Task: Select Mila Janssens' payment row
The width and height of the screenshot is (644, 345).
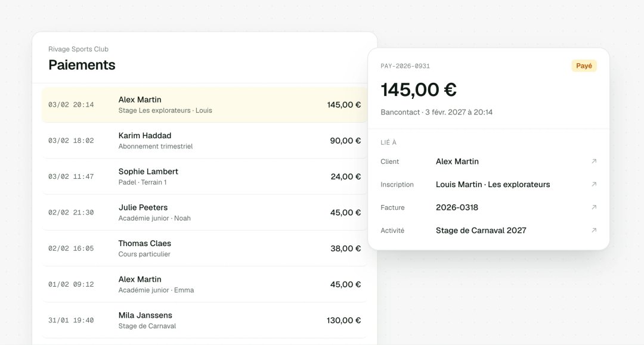Action: click(205, 321)
